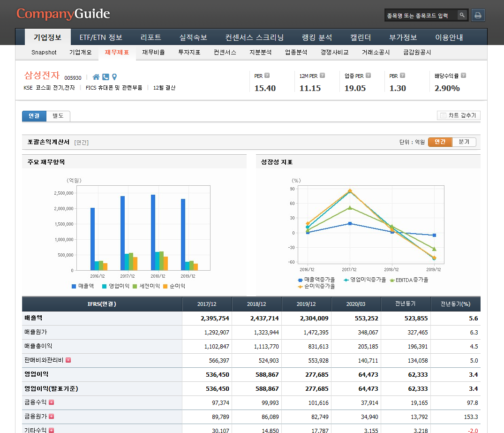Expand the 금융원가 row plus icon

point(52,416)
